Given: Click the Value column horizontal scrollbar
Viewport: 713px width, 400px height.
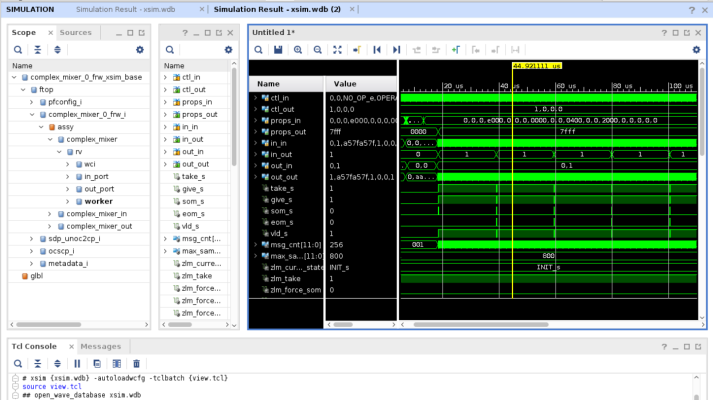Looking at the screenshot, I should [x=343, y=325].
